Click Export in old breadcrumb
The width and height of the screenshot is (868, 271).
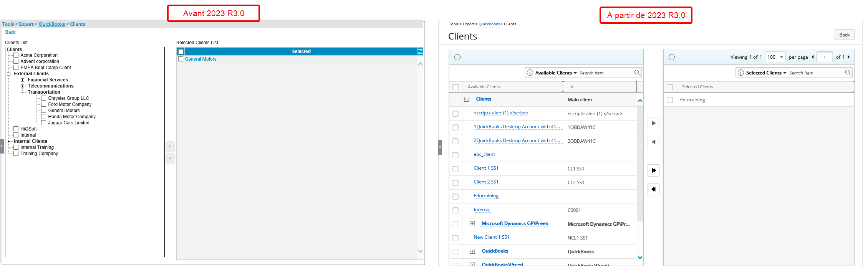point(27,24)
